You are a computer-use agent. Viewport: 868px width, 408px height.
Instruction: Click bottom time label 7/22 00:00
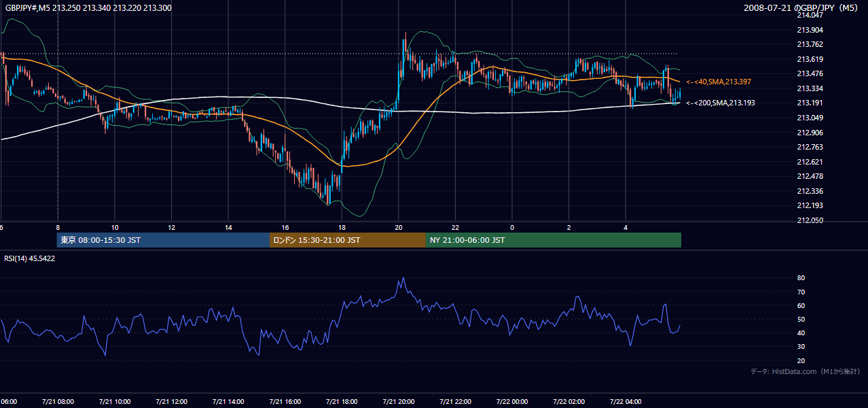click(512, 402)
